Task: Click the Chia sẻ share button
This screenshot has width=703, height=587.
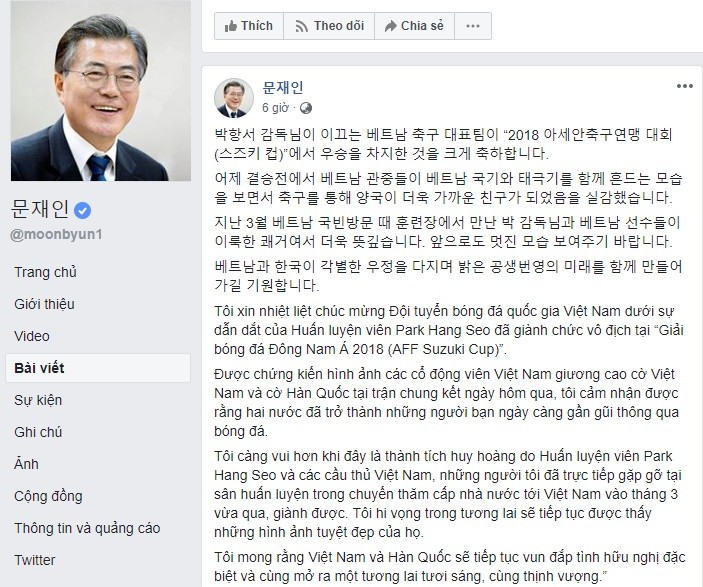Action: [x=414, y=26]
